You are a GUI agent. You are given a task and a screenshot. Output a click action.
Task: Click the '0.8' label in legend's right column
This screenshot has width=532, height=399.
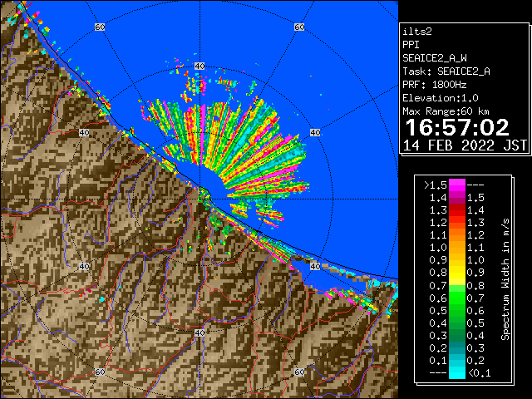[x=475, y=285]
